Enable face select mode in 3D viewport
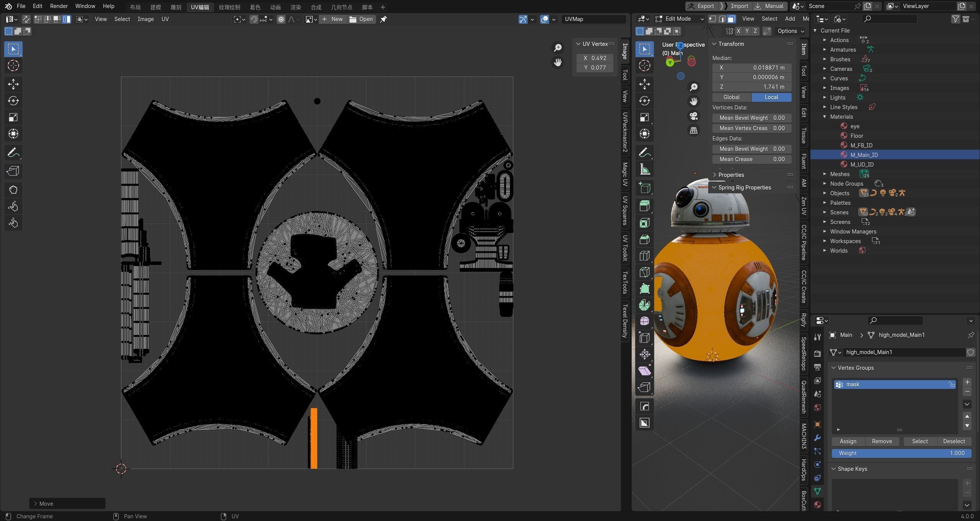 731,19
